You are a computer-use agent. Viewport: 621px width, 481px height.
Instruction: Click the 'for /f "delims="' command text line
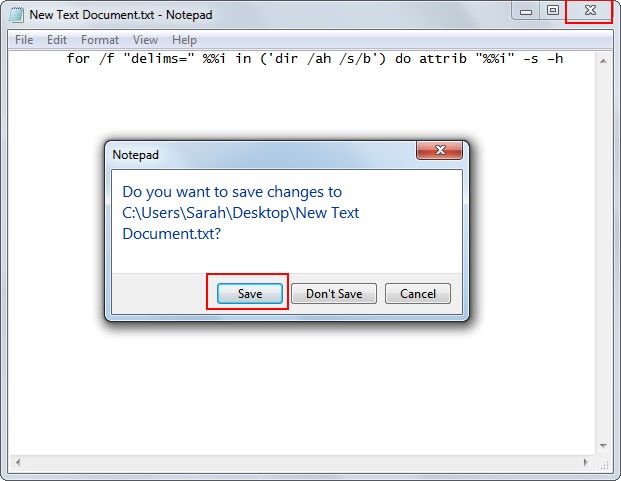(x=315, y=59)
